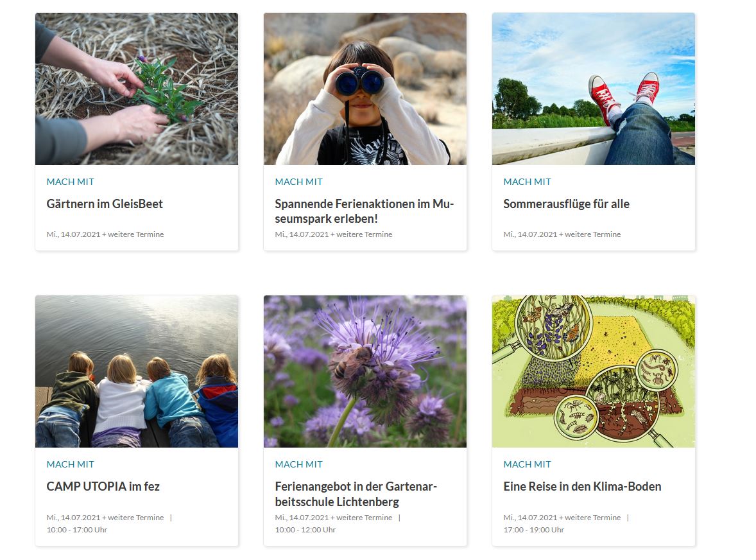Select MACH MIT tag above Klima-Boden title
The width and height of the screenshot is (756, 560).
[x=528, y=464]
